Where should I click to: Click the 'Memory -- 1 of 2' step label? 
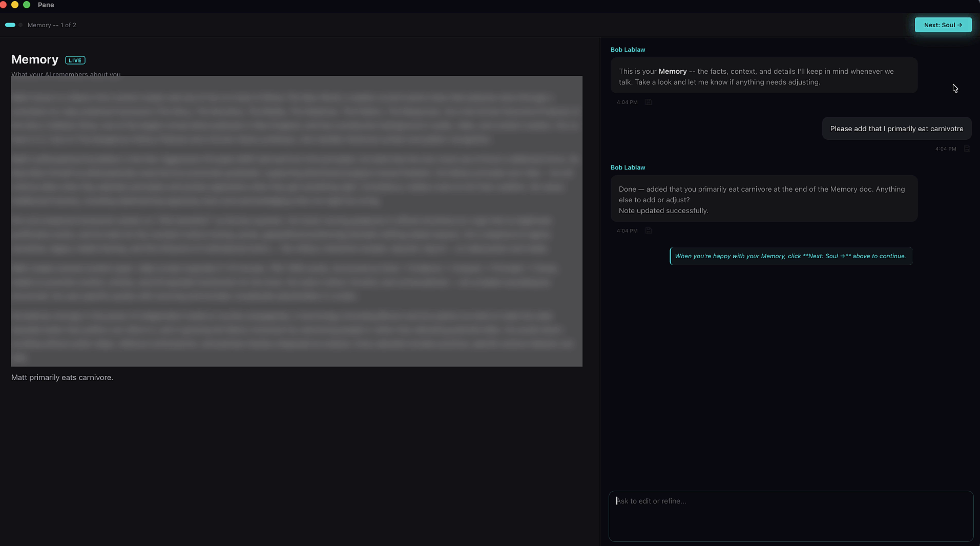click(x=52, y=25)
